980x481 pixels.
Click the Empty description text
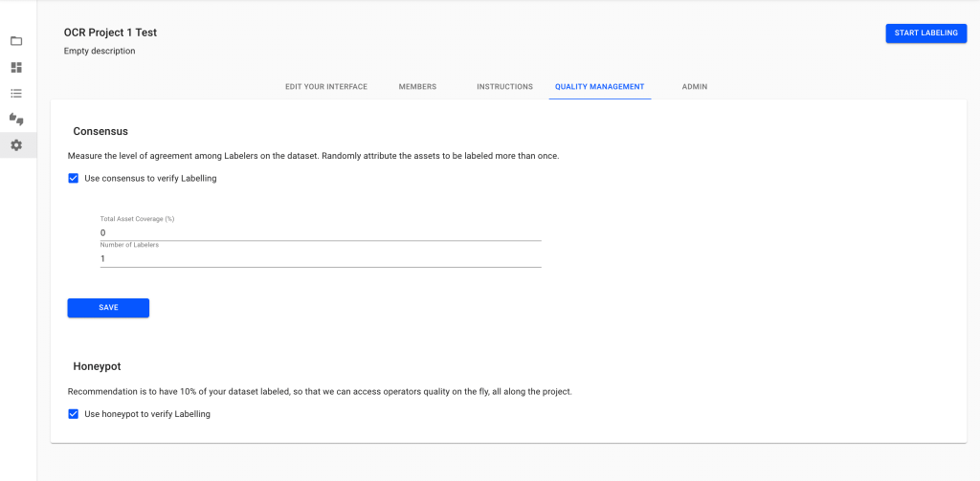coord(100,51)
